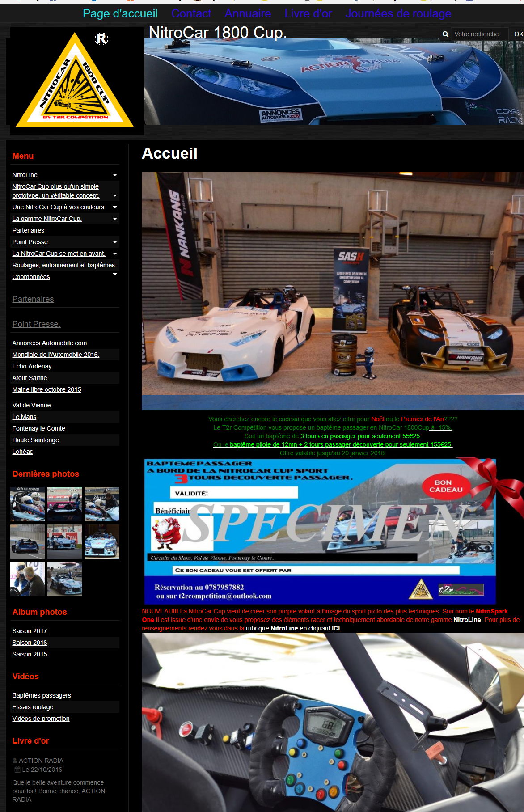Open Annonces Automobile.com link
524x812 pixels.
pos(50,343)
